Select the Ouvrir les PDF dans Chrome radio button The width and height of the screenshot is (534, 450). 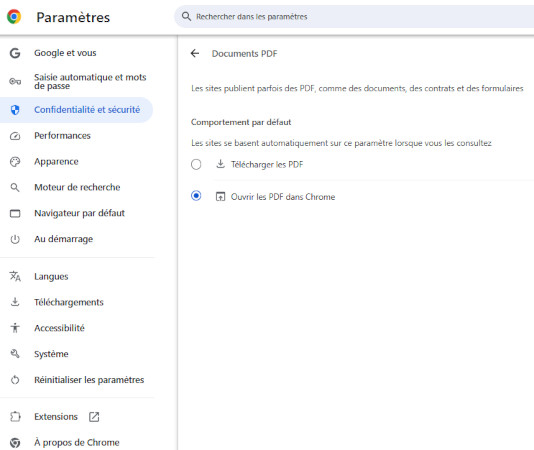196,196
